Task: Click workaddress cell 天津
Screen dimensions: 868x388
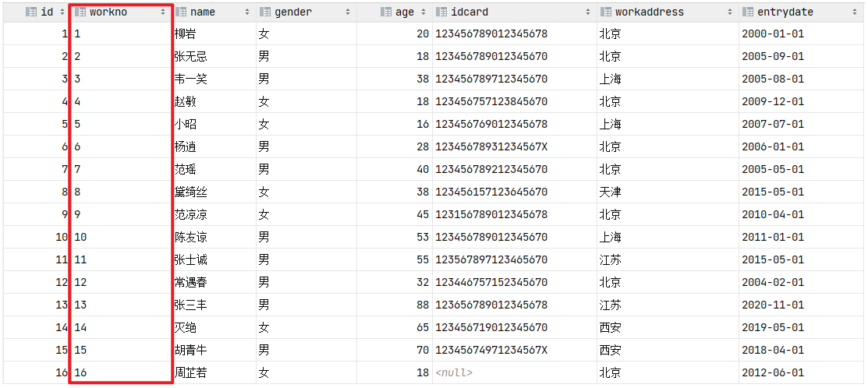Action: pos(610,192)
